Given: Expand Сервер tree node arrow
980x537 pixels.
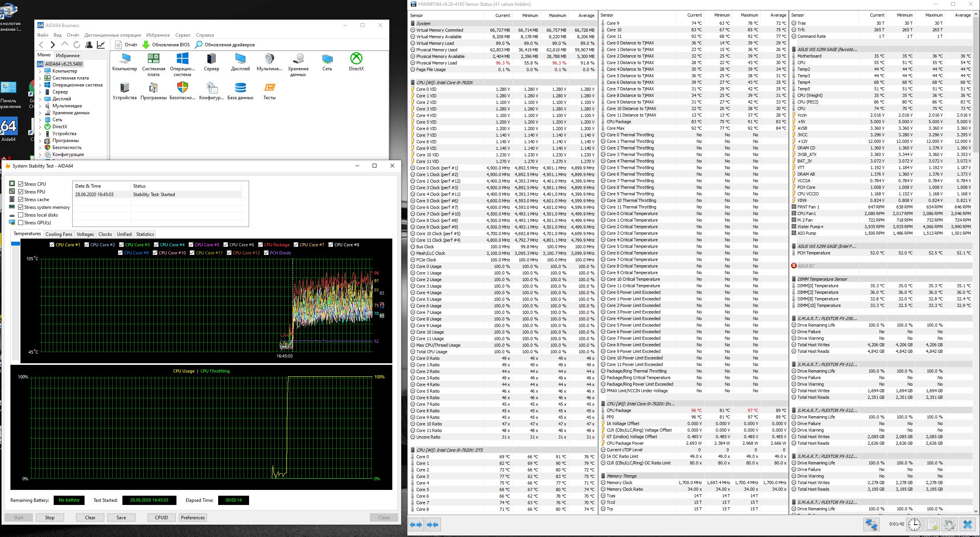Looking at the screenshot, I should point(40,92).
